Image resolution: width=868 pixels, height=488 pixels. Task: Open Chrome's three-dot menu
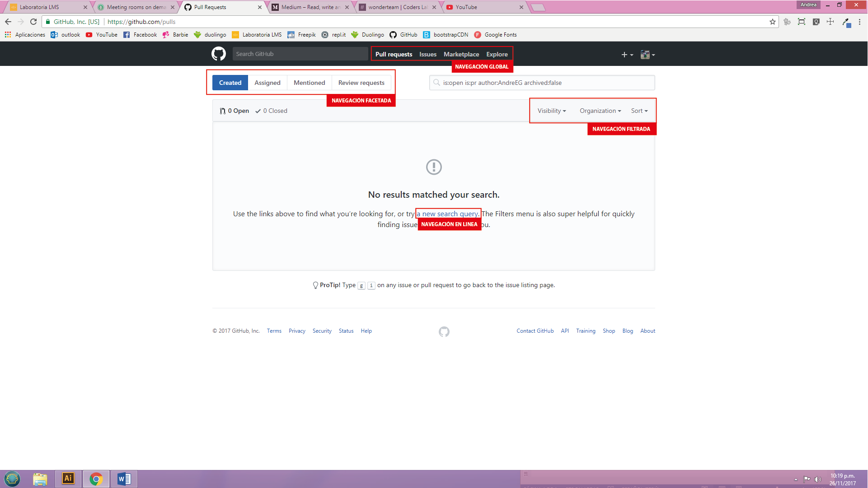pyautogui.click(x=859, y=22)
